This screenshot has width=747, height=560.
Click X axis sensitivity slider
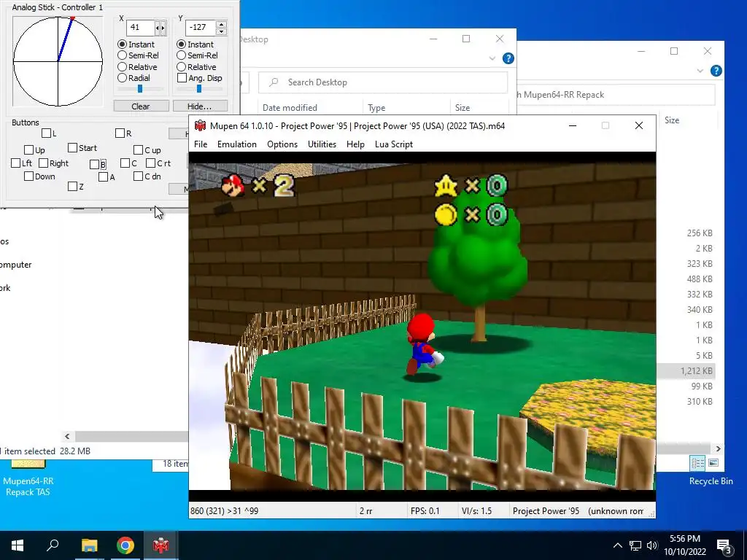(x=140, y=88)
